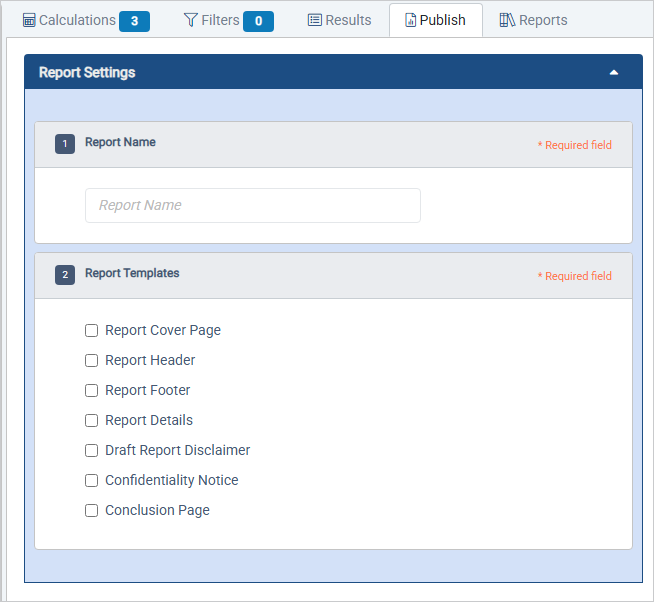Image resolution: width=654 pixels, height=602 pixels.
Task: Click the calculator icon on Calculations tab
Action: (x=29, y=21)
